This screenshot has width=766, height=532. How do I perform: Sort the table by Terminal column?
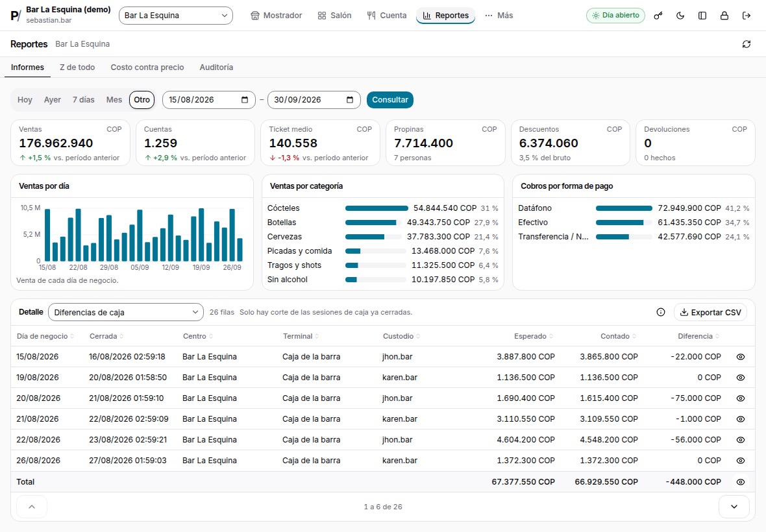(x=301, y=336)
